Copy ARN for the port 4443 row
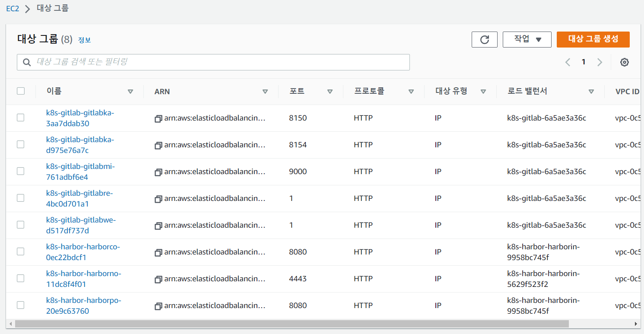644x334 pixels. coord(158,279)
